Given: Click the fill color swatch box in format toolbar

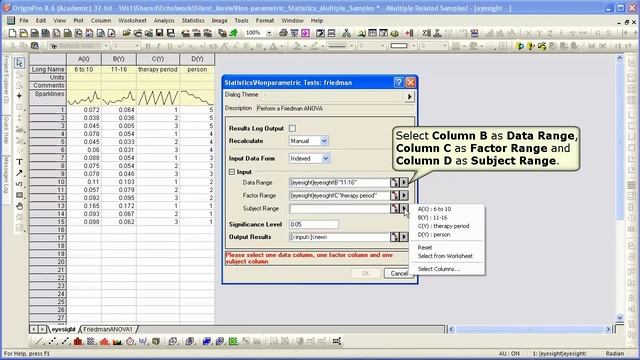Looking at the screenshot, I should (x=399, y=46).
